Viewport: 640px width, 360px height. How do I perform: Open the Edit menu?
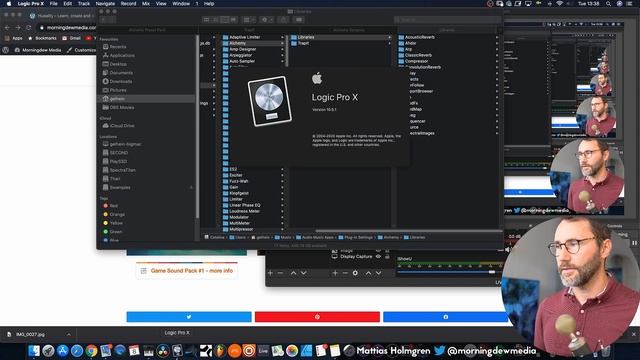tap(67, 4)
